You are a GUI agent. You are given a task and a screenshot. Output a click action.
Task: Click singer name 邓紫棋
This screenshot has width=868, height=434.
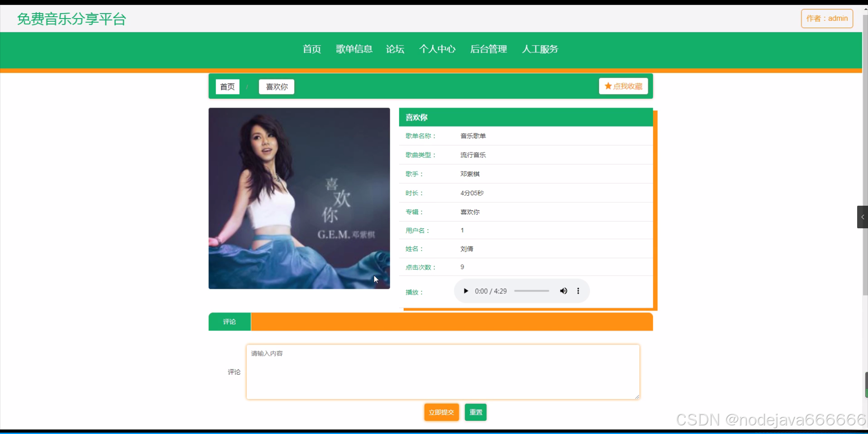(470, 174)
